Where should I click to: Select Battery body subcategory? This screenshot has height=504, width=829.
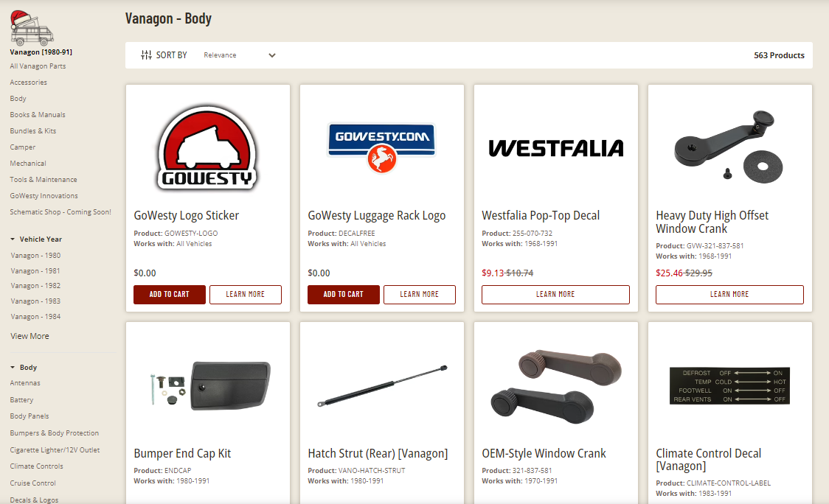pyautogui.click(x=21, y=400)
